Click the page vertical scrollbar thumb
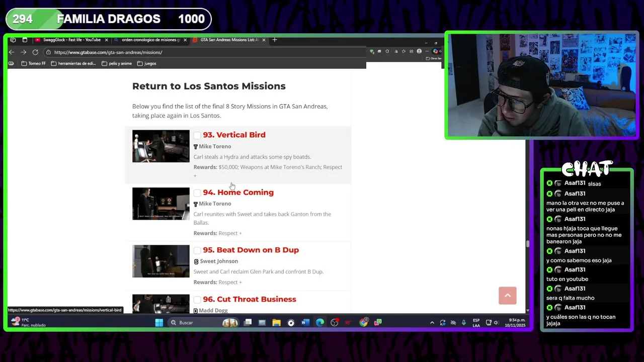Screen dimensions: 644x362 point(527,244)
